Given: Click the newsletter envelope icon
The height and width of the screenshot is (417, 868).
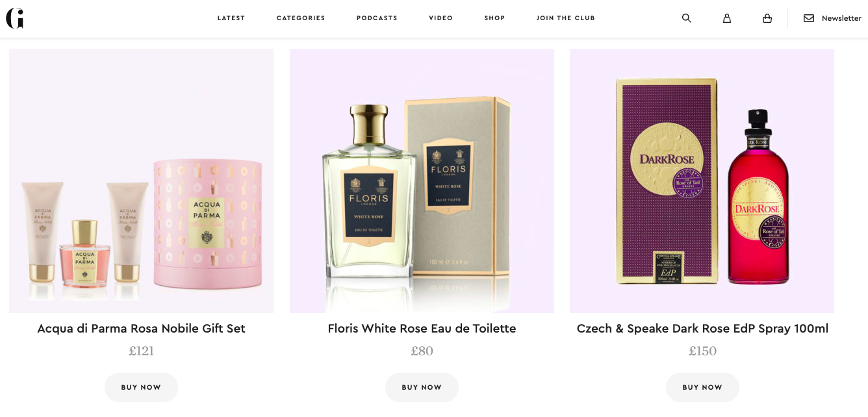Looking at the screenshot, I should point(809,18).
